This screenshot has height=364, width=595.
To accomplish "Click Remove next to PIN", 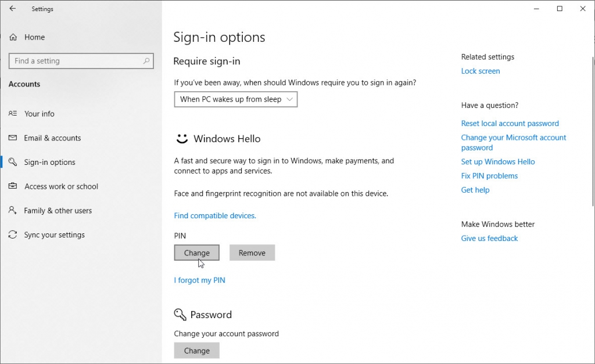I will tap(252, 253).
